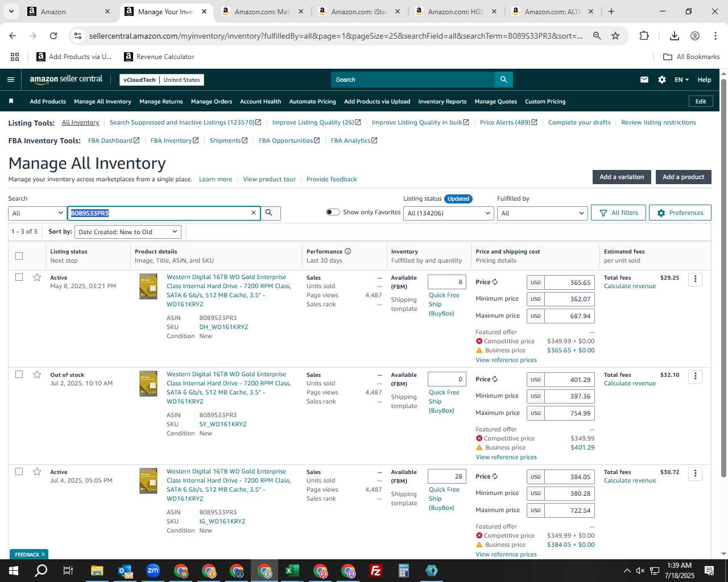Open the Manage Orders menu item
Image resolution: width=728 pixels, height=582 pixels.
click(x=212, y=102)
